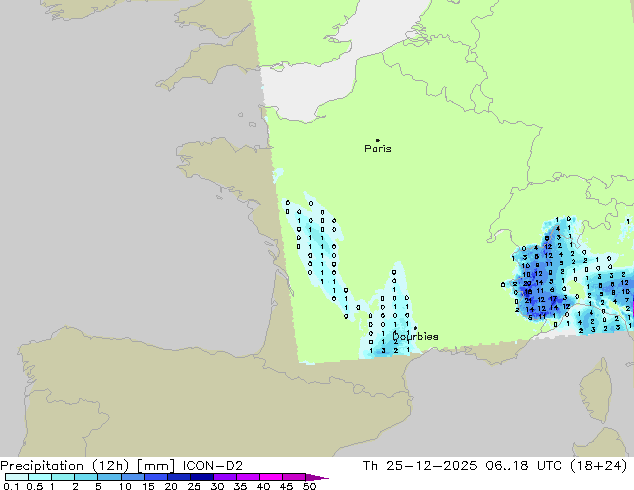Screen dimensions: 634x490
Task: Click the legend value label '40'
Action: [263, 486]
